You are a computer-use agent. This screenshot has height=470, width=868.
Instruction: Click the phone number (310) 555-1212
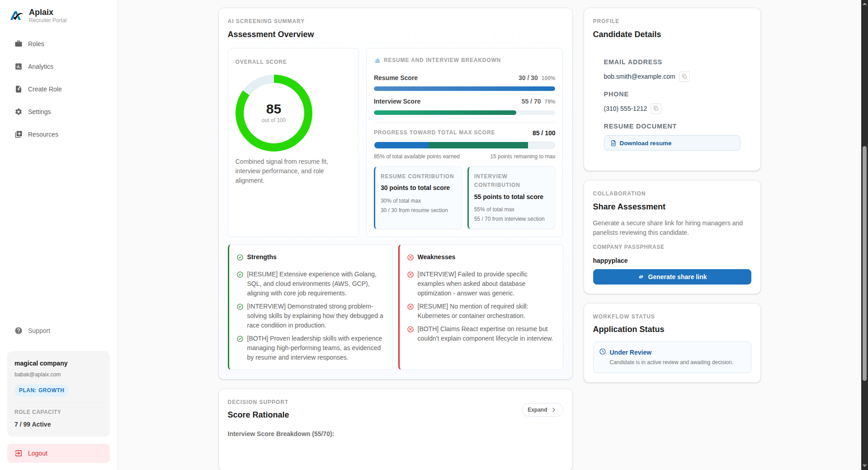click(625, 109)
